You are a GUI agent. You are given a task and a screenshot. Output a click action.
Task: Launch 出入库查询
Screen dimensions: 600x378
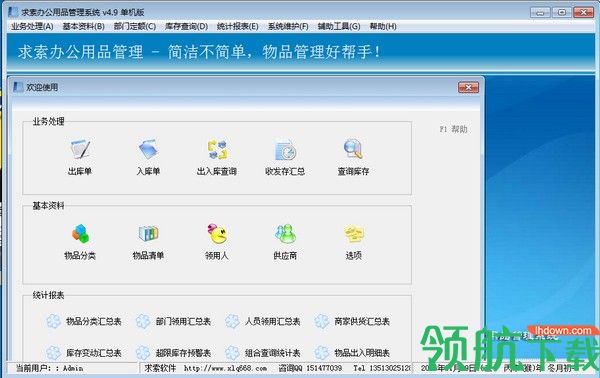[217, 149]
